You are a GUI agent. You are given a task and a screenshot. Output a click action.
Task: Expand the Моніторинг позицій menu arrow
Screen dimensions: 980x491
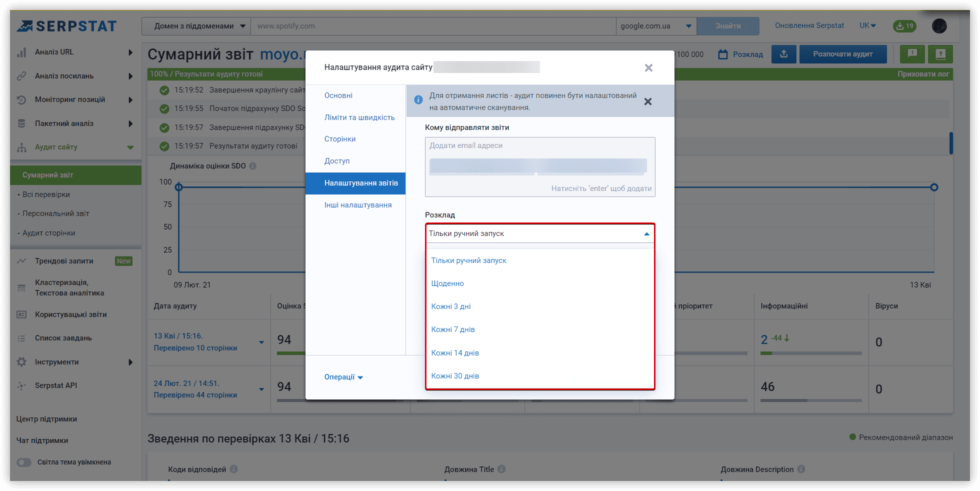[130, 99]
